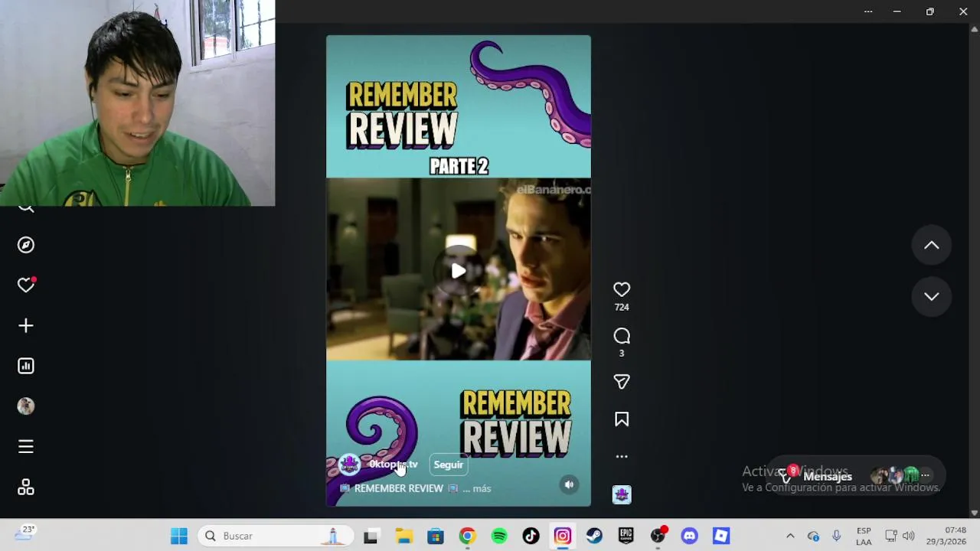Open the hamburger More menu in sidebar
The height and width of the screenshot is (551, 980).
[x=26, y=446]
